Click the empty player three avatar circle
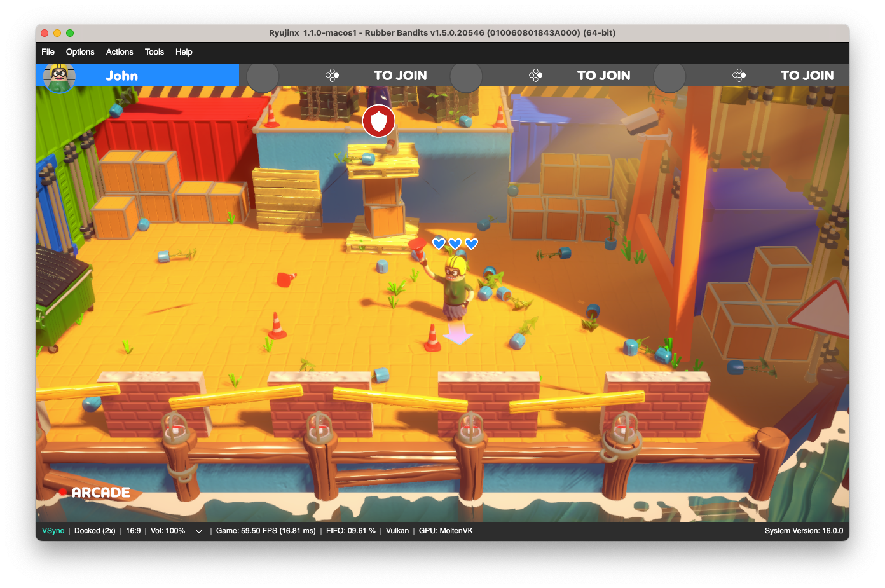The image size is (885, 588). 466,78
